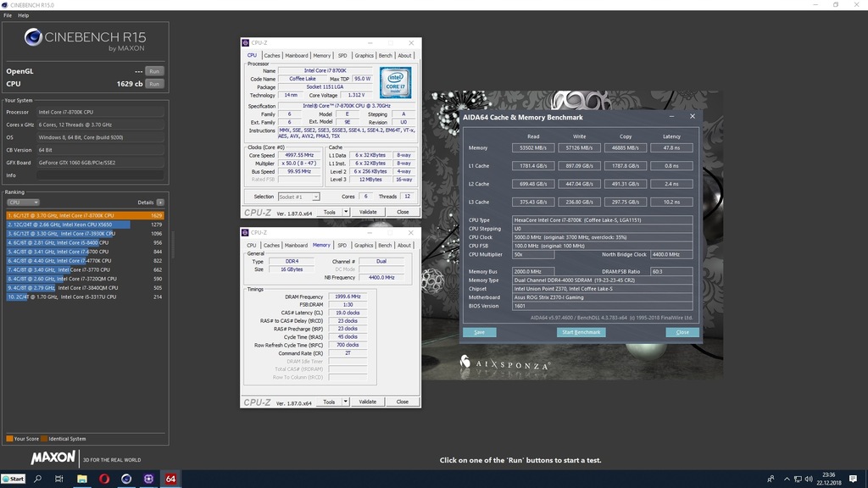Click lower CPU-Z window title icon
868x488 pixels.
coord(245,232)
